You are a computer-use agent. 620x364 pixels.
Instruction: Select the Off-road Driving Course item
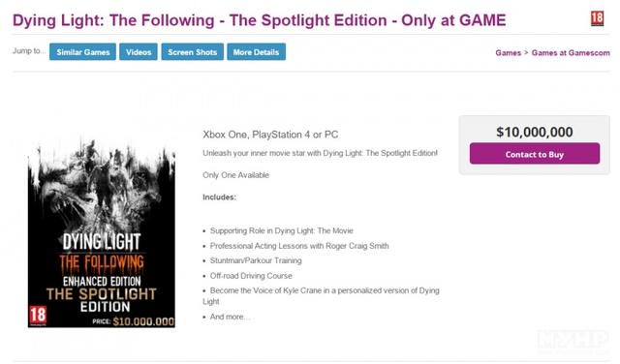tap(251, 276)
